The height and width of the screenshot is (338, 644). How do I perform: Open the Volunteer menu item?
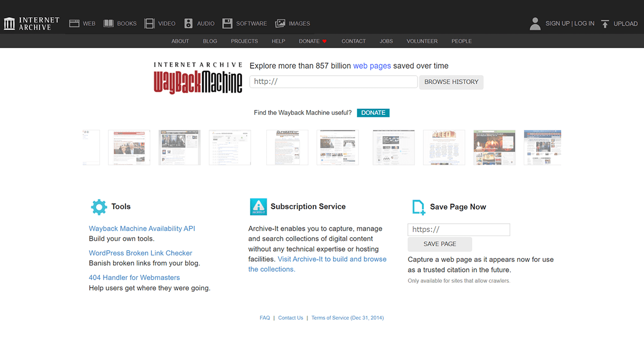(422, 41)
